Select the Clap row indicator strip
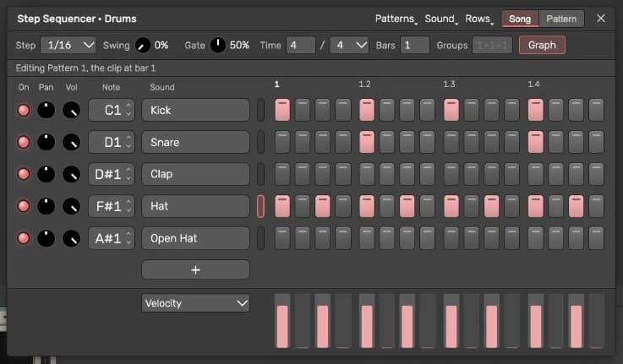Screen dimensions: 623x364 tap(260, 174)
